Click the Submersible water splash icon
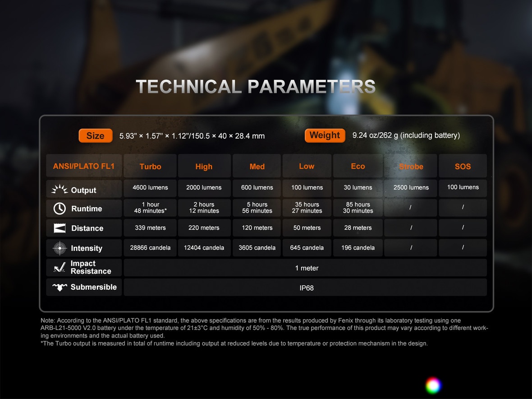 tap(60, 287)
